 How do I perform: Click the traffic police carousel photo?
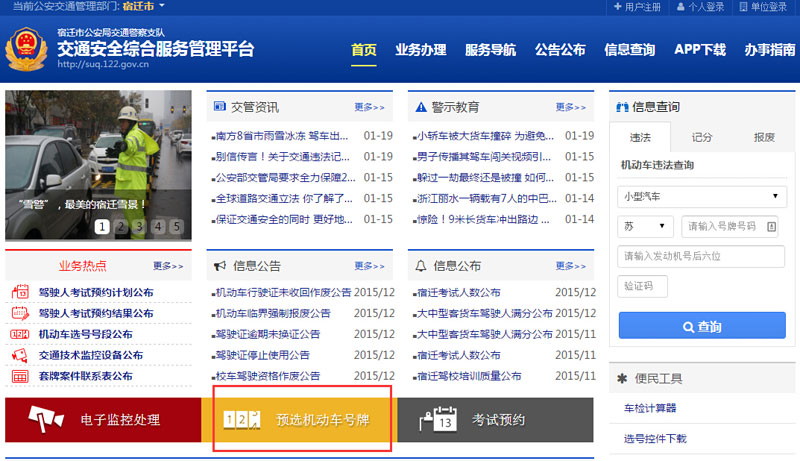pos(98,165)
